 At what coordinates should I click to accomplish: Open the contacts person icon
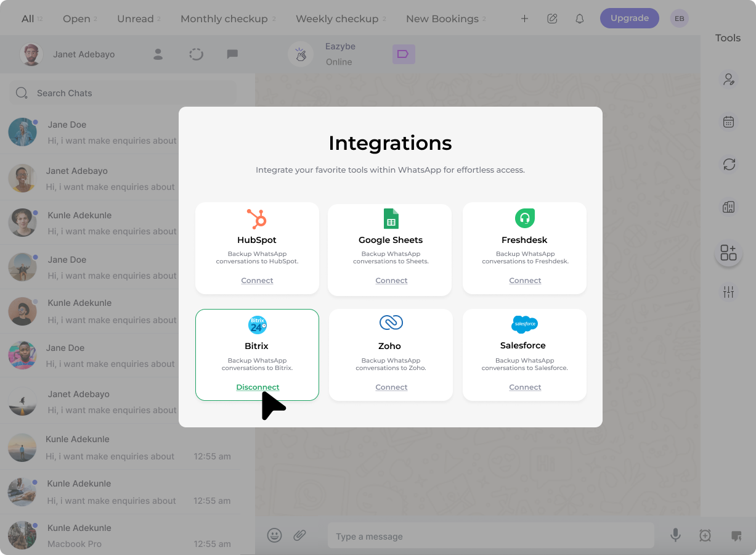[158, 54]
